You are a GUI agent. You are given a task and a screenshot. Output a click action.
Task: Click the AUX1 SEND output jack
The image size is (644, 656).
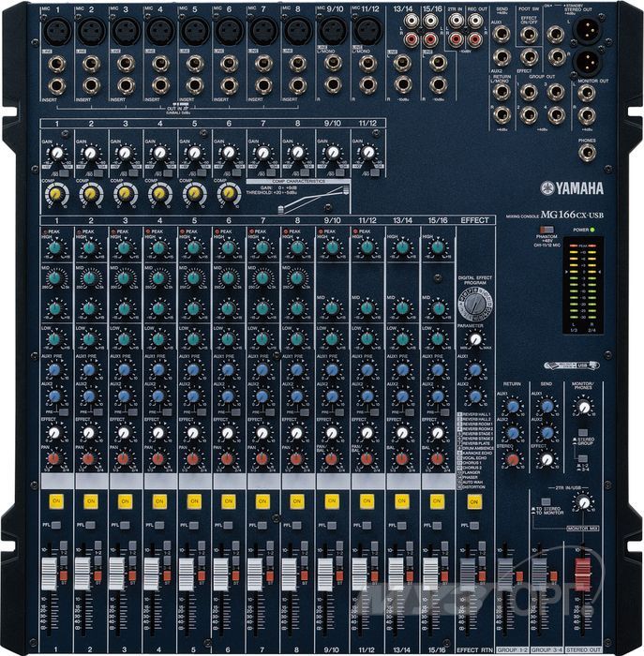pyautogui.click(x=502, y=35)
